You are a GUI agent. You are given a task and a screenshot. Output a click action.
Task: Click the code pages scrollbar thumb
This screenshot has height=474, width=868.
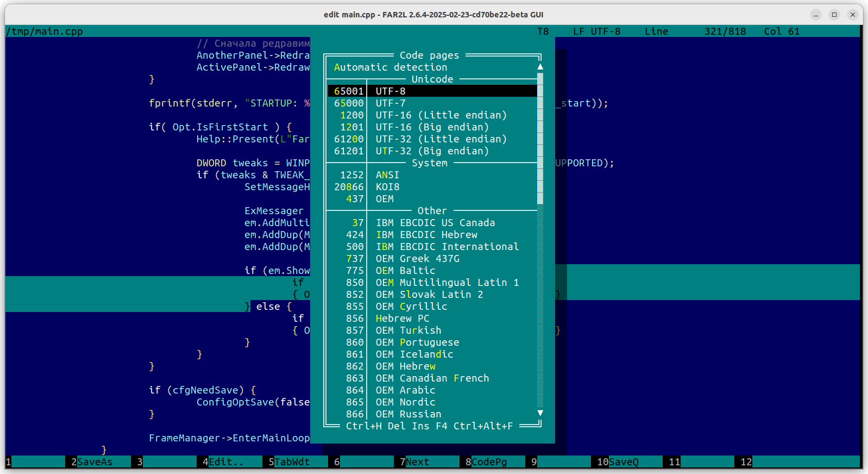pos(540,139)
